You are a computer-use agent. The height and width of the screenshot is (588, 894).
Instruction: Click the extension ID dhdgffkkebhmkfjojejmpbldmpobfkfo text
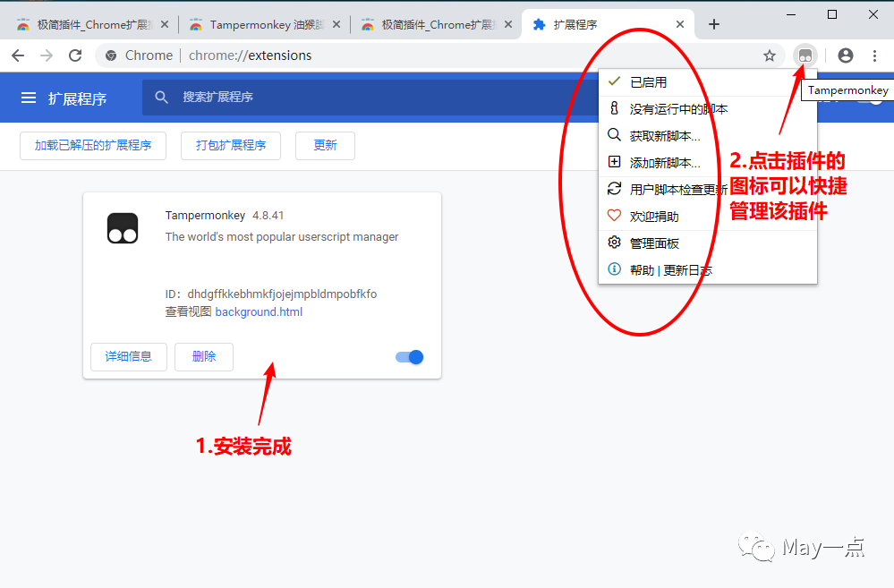pos(282,294)
